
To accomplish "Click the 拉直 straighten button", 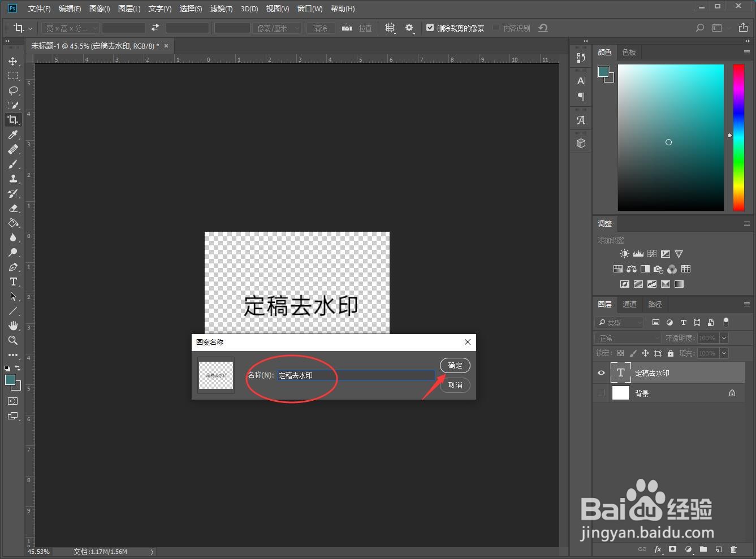I will click(x=357, y=28).
